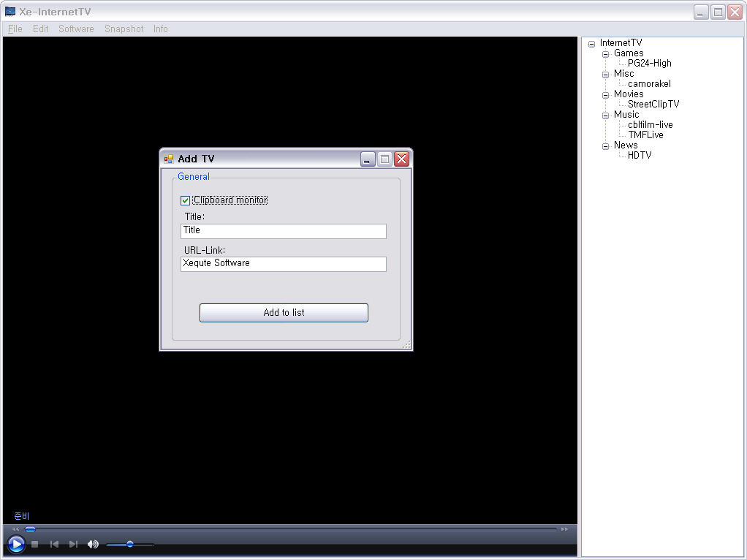Skip to next track icon

[x=73, y=544]
